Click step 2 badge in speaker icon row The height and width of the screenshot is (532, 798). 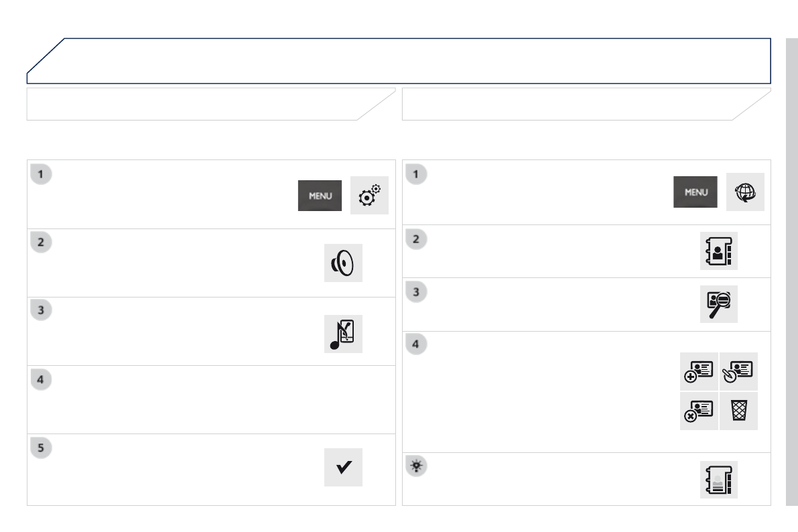(41, 243)
